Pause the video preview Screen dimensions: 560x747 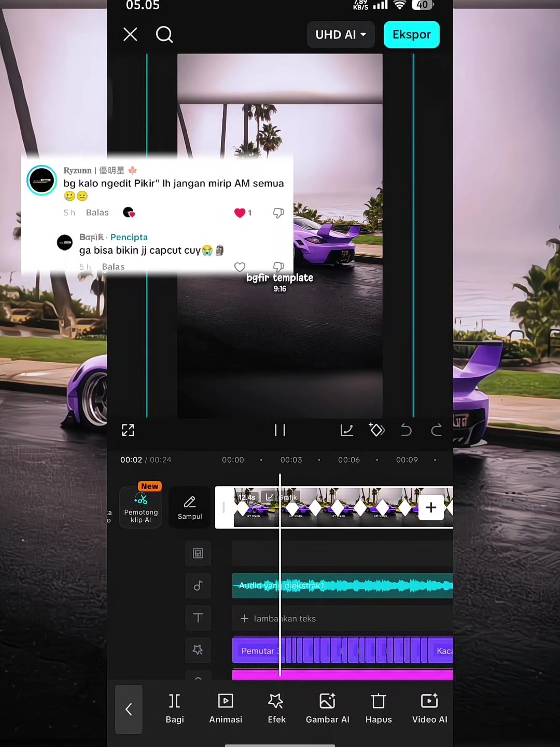click(x=280, y=430)
